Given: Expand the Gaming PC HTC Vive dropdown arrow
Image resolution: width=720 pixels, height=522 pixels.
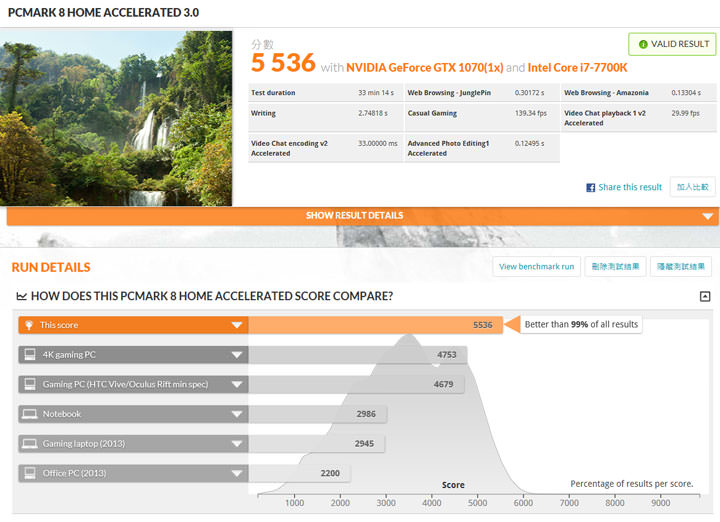Looking at the screenshot, I should pos(238,384).
